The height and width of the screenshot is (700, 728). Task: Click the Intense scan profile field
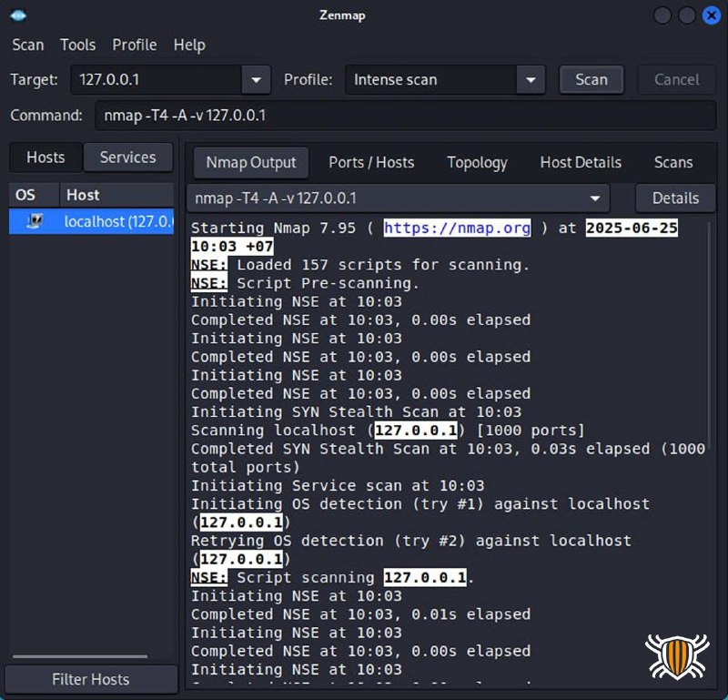430,79
